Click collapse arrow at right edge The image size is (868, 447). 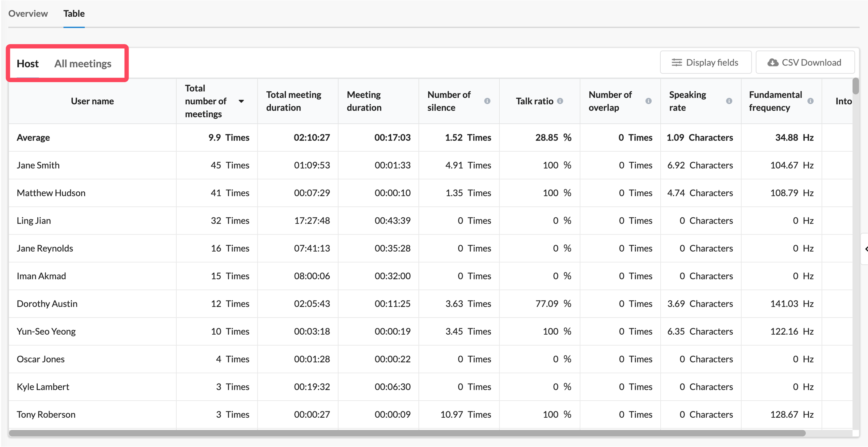(x=865, y=249)
